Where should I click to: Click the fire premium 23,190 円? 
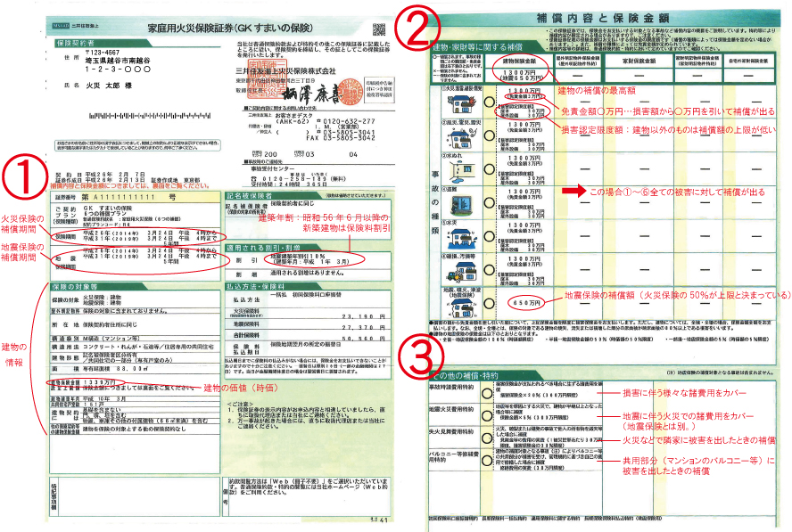coord(364,316)
